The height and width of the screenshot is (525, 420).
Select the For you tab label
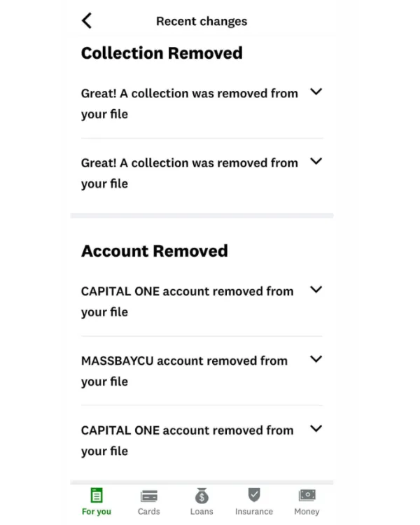97,512
